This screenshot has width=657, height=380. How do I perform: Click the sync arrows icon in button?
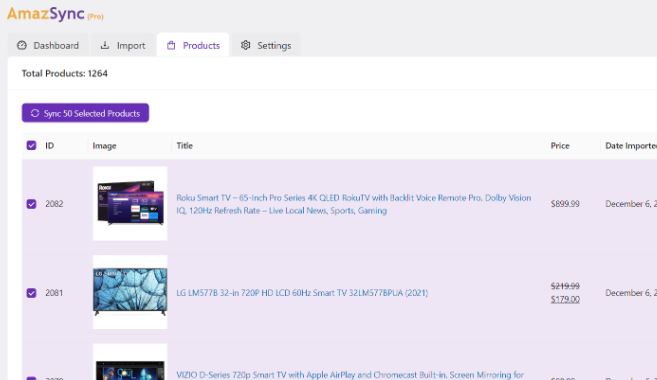(x=35, y=113)
